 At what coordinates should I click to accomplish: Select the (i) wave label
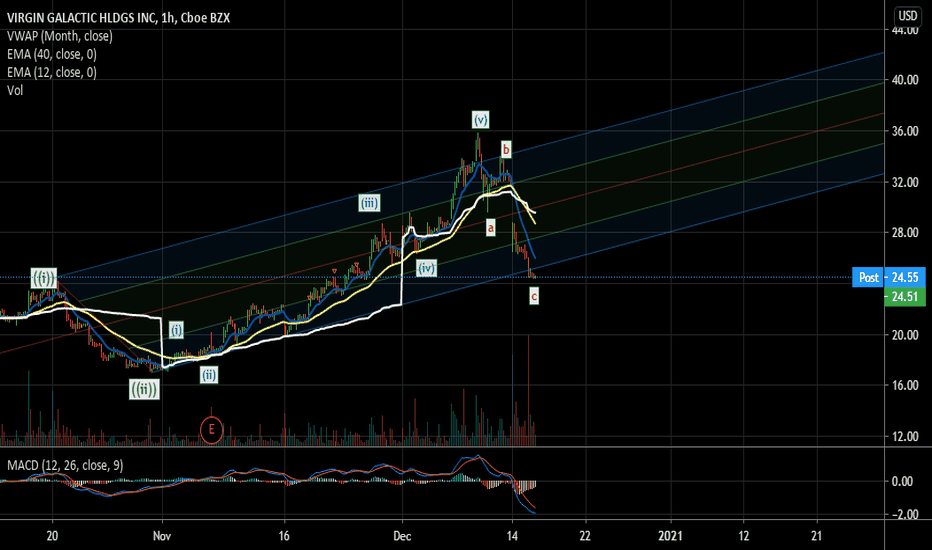[x=177, y=329]
